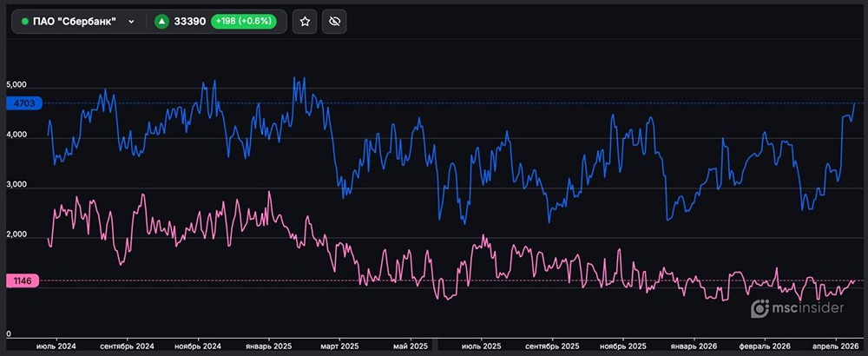Click the март 2025 time axis label
Screen dimensions: 868x356
tap(336, 346)
